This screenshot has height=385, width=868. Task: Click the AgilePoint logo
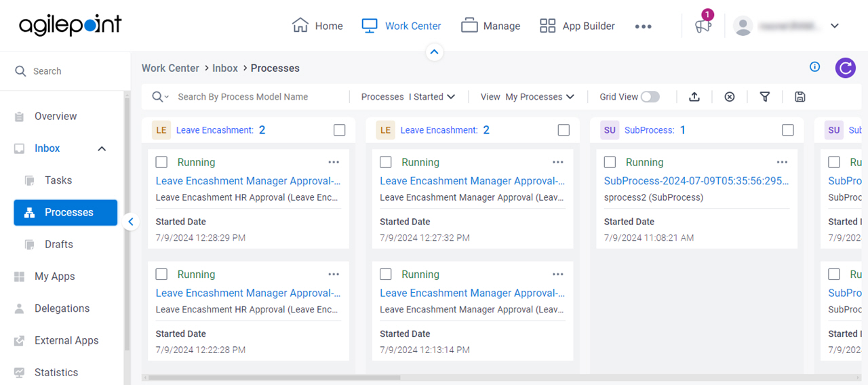click(71, 25)
